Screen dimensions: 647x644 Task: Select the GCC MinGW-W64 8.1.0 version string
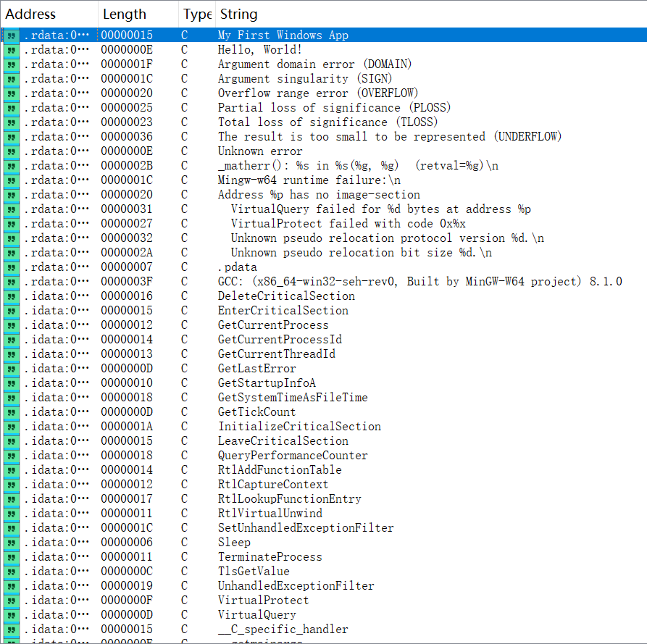(419, 282)
